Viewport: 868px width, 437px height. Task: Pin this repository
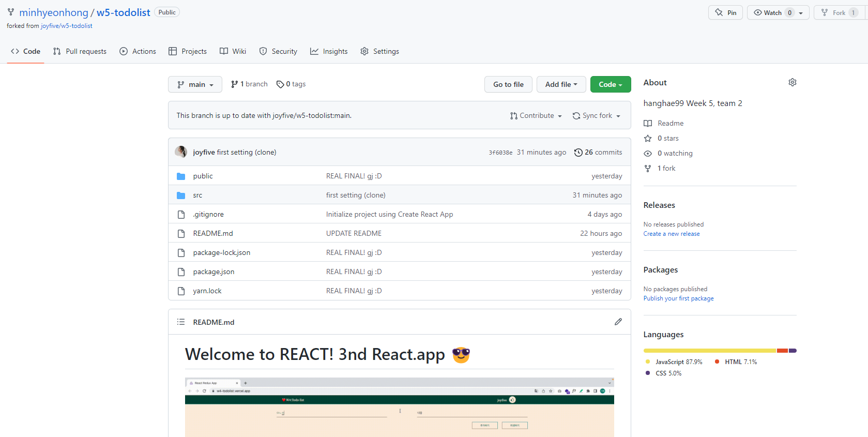click(x=725, y=13)
